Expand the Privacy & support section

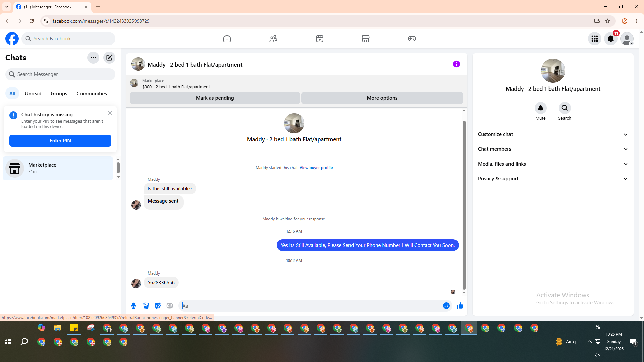click(553, 179)
